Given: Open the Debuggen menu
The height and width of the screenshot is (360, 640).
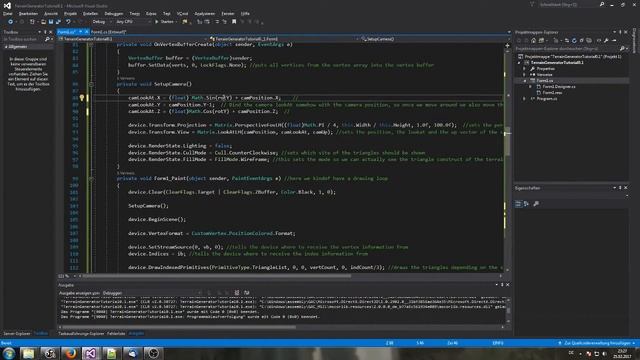Looking at the screenshot, I should tap(113, 13).
